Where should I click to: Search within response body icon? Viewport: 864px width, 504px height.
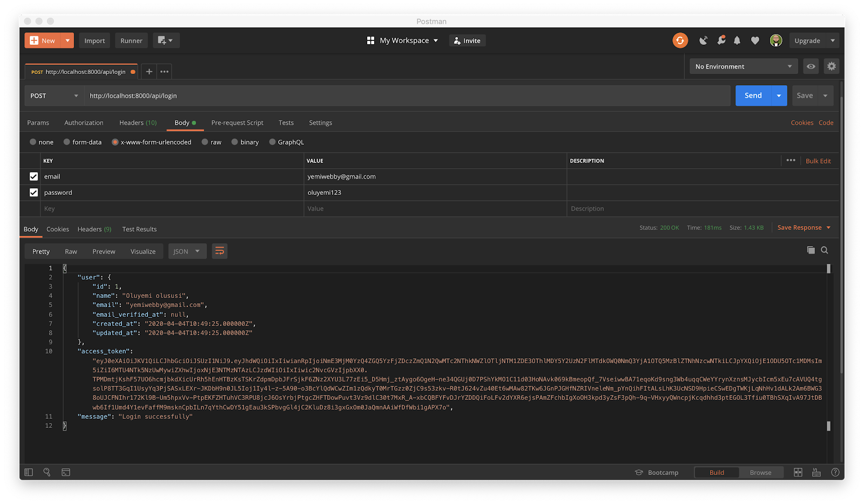825,250
